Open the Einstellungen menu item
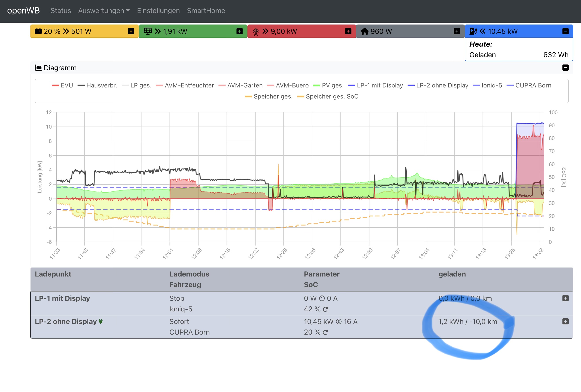Screen dimensions: 581x392 [x=158, y=11]
